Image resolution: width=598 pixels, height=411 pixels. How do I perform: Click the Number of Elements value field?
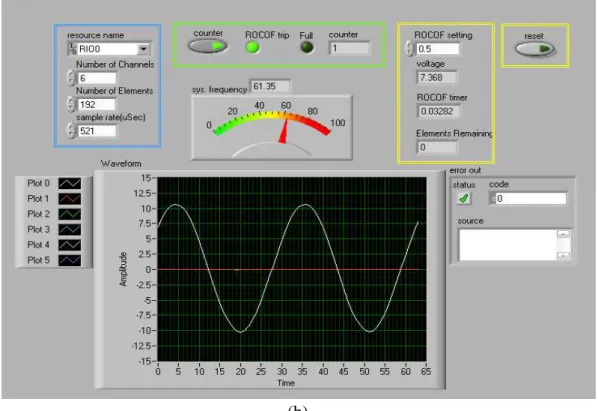[x=97, y=104]
